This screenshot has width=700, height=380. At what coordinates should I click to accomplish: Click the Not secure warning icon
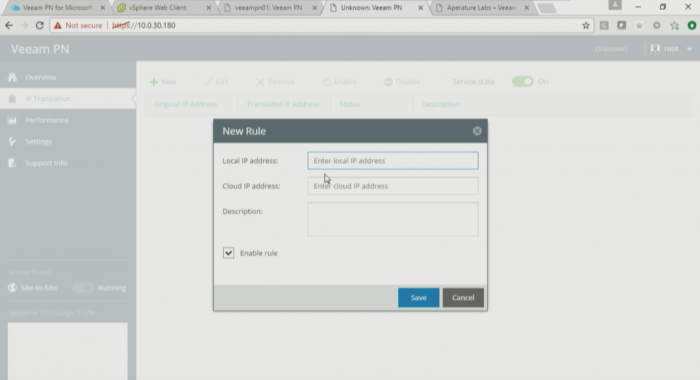click(x=58, y=25)
